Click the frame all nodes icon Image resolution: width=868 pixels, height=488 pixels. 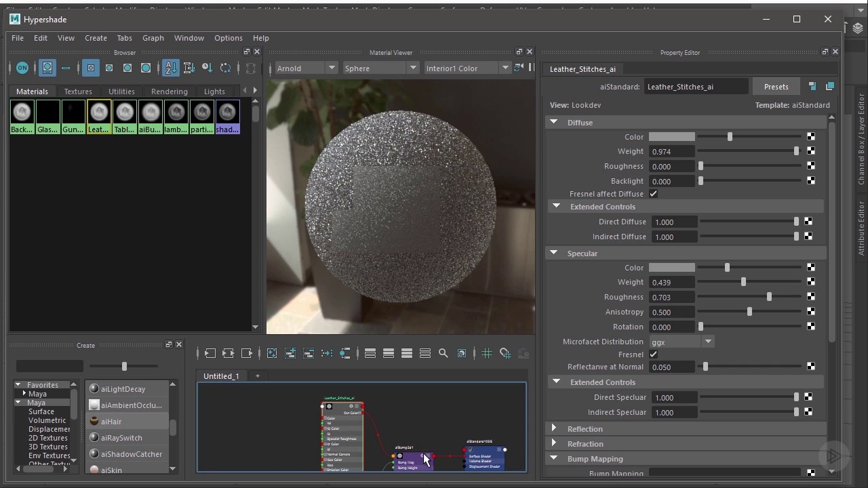click(272, 353)
